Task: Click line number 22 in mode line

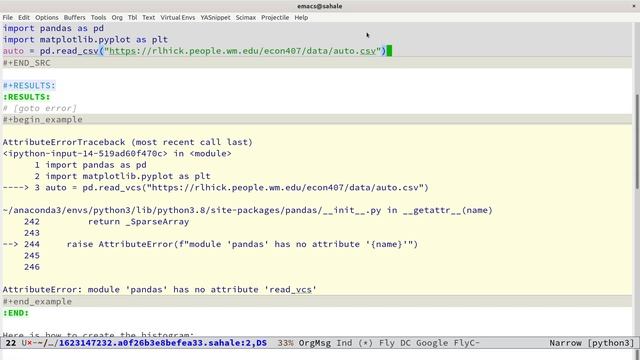Action: pos(11,343)
